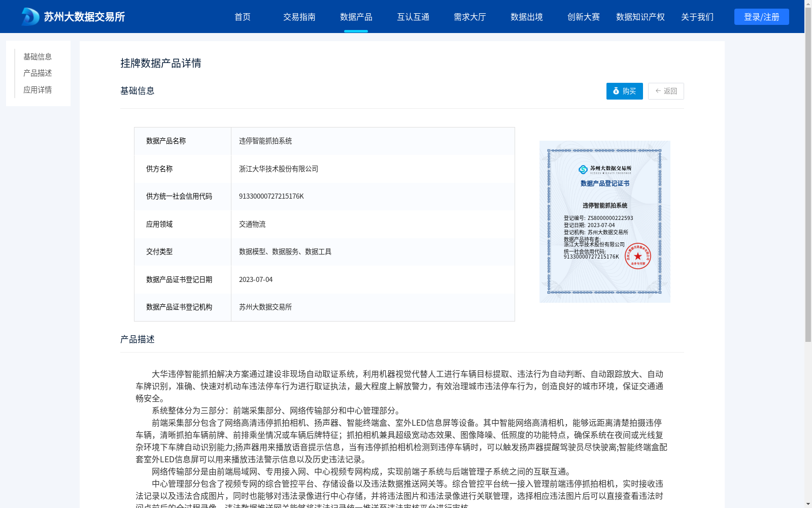Screen dimensions: 812x508
Task: Click the 产品描述 section heading
Action: [138, 339]
